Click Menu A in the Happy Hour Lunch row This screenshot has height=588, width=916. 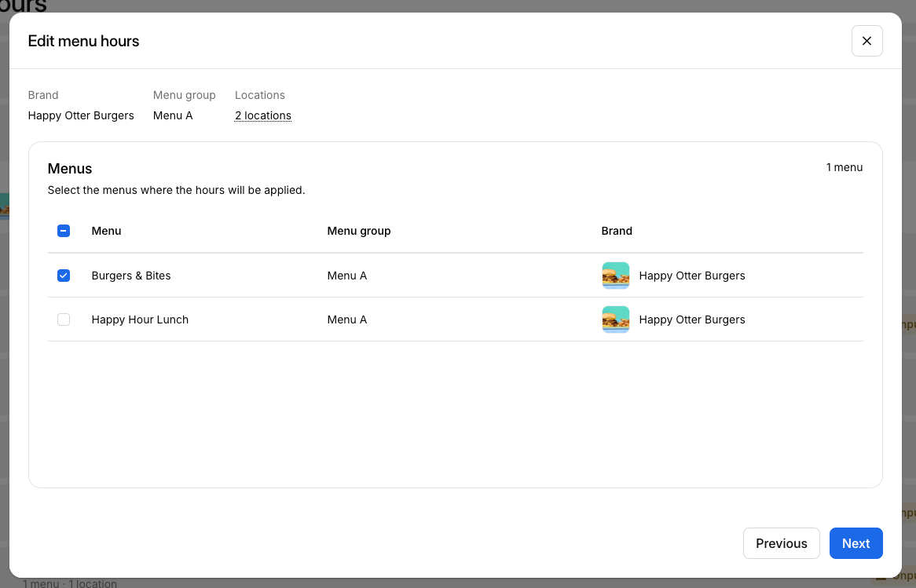point(346,320)
